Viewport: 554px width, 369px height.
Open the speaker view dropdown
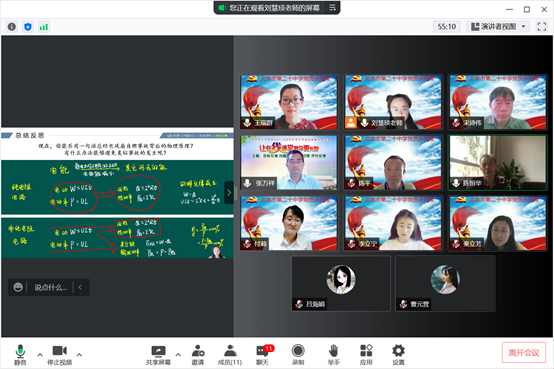click(498, 27)
